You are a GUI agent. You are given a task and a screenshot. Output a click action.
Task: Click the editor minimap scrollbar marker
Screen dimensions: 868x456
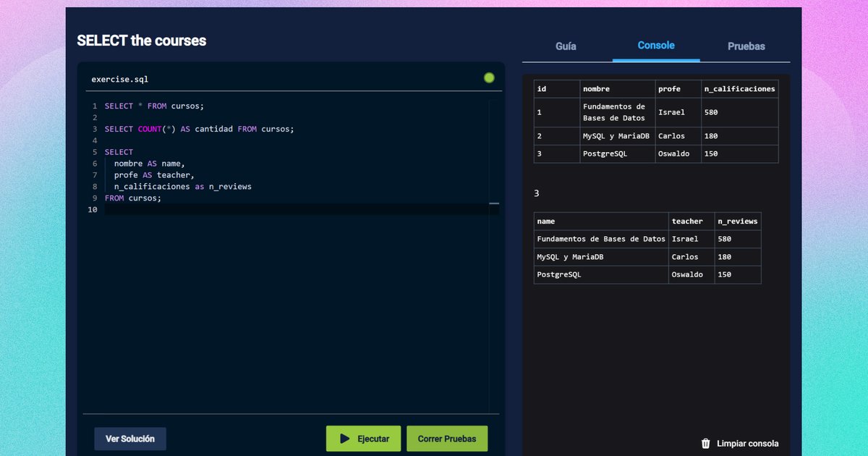pyautogui.click(x=494, y=203)
